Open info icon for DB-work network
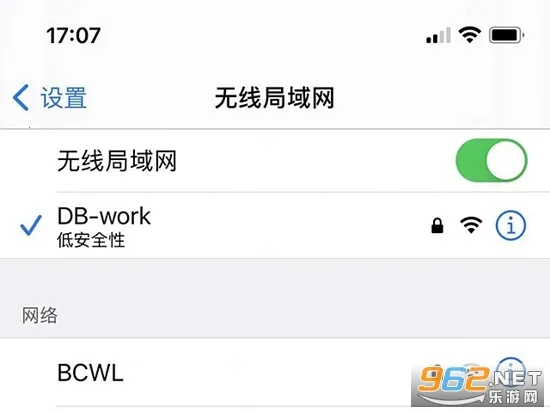The width and height of the screenshot is (550, 413). click(x=510, y=225)
